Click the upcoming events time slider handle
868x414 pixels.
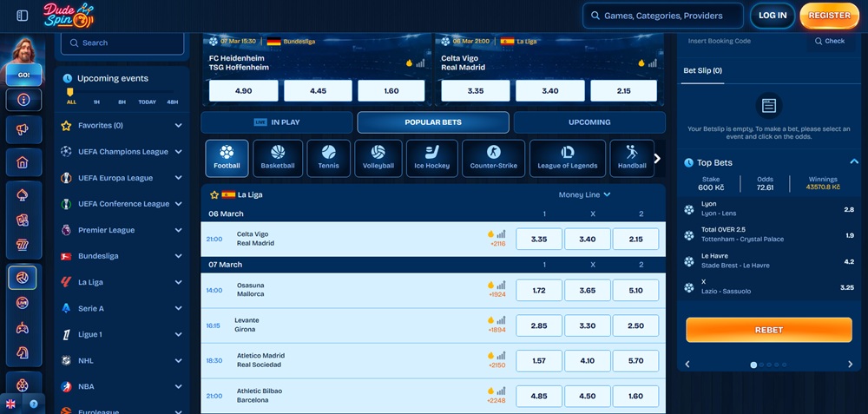point(69,91)
